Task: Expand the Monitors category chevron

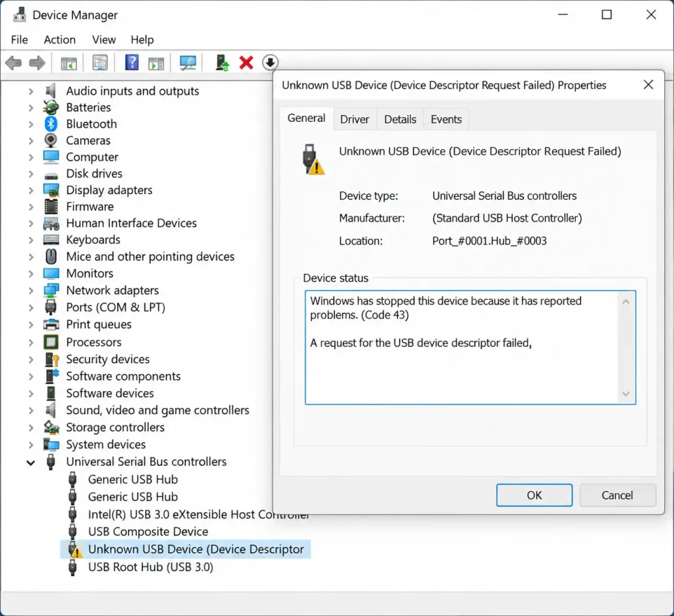Action: click(30, 273)
